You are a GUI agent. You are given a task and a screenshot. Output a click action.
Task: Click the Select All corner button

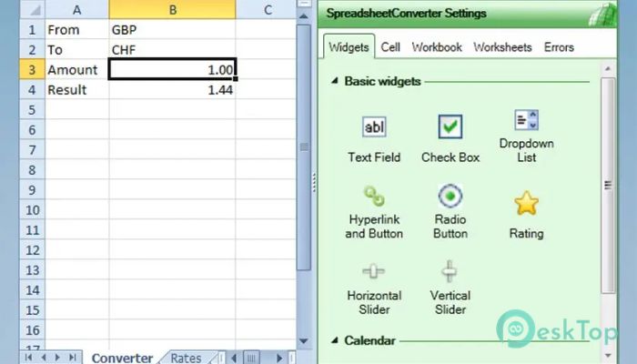[32, 9]
